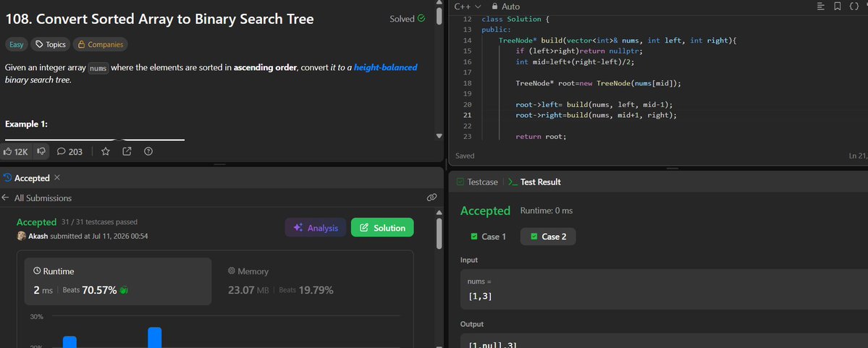Click the 'Saved' status text in editor
Image resolution: width=868 pixels, height=348 pixels.
[x=465, y=156]
